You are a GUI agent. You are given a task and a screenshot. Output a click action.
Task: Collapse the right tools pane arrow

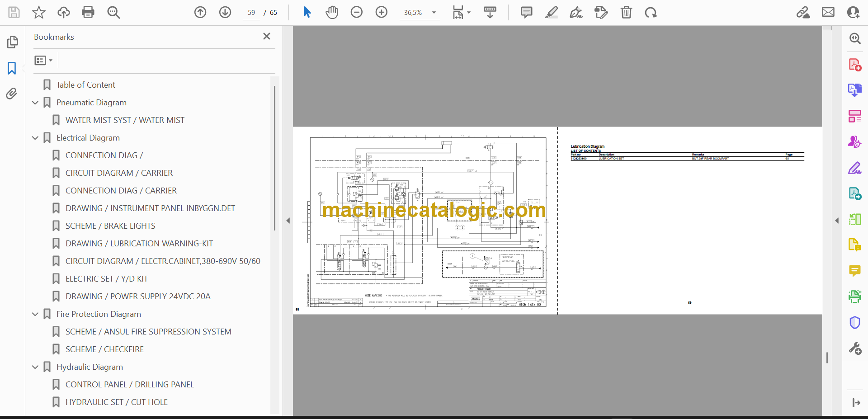(x=837, y=221)
